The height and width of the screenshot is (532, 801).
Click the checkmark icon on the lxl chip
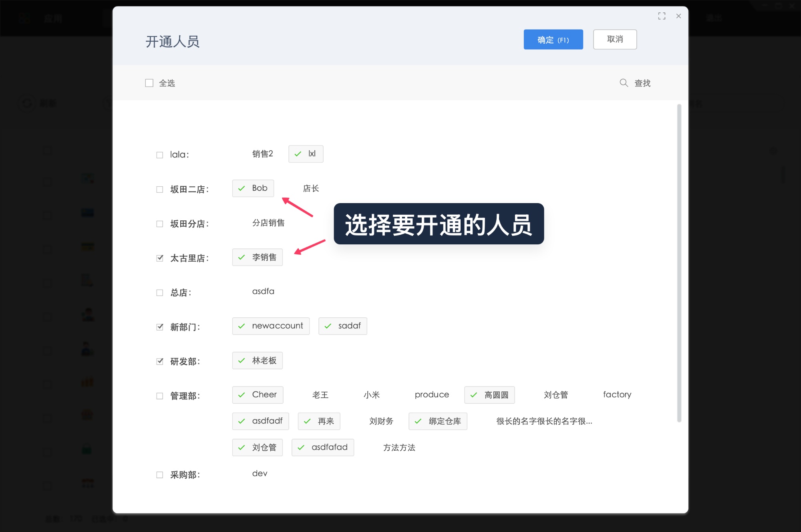297,154
